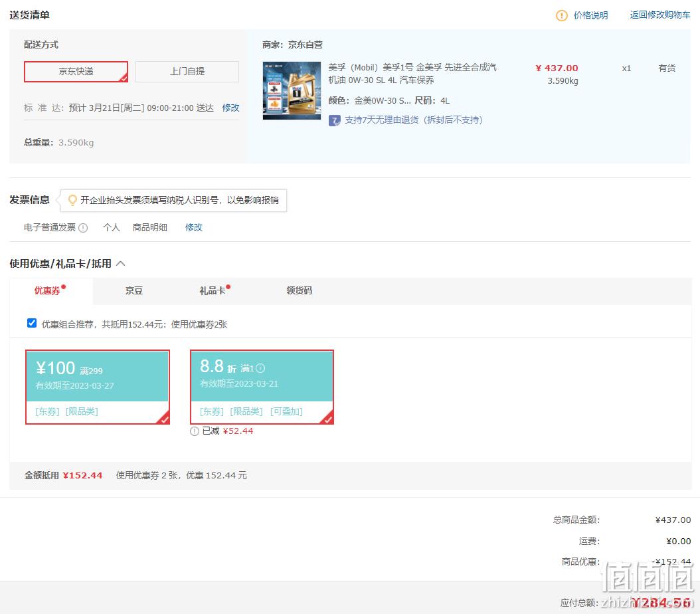Deselect the ¥100 满299 coupon
Image resolution: width=700 pixels, height=614 pixels.
click(98, 387)
